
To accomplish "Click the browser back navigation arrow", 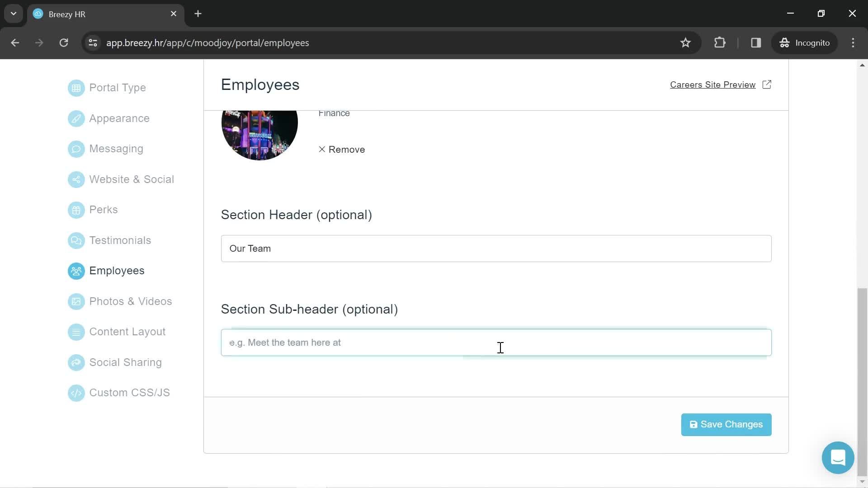I will pos(14,42).
